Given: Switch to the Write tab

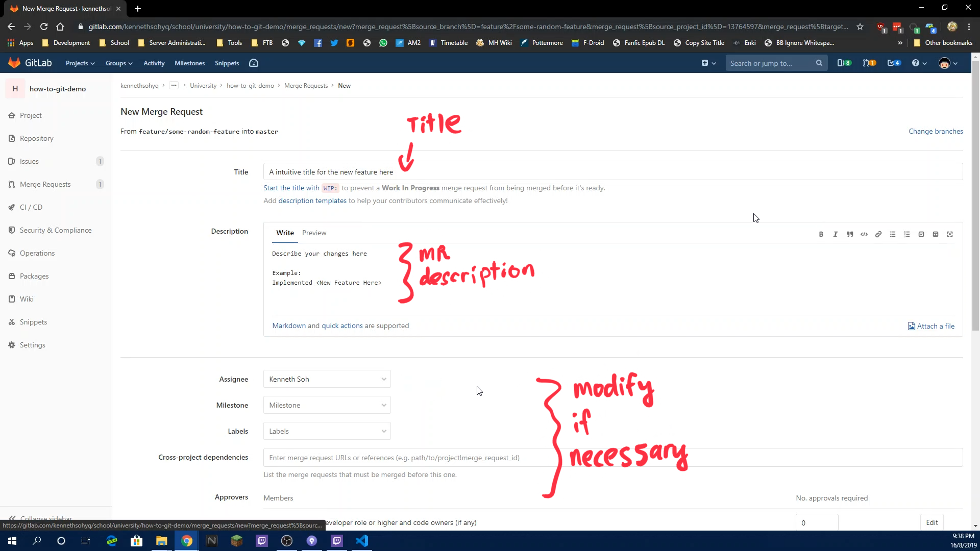Looking at the screenshot, I should 285,233.
